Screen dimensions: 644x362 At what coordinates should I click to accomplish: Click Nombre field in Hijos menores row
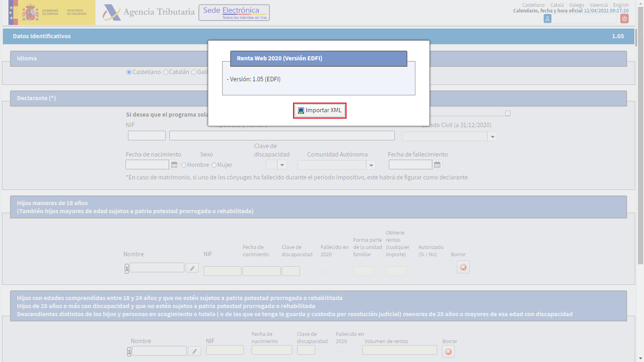(157, 267)
